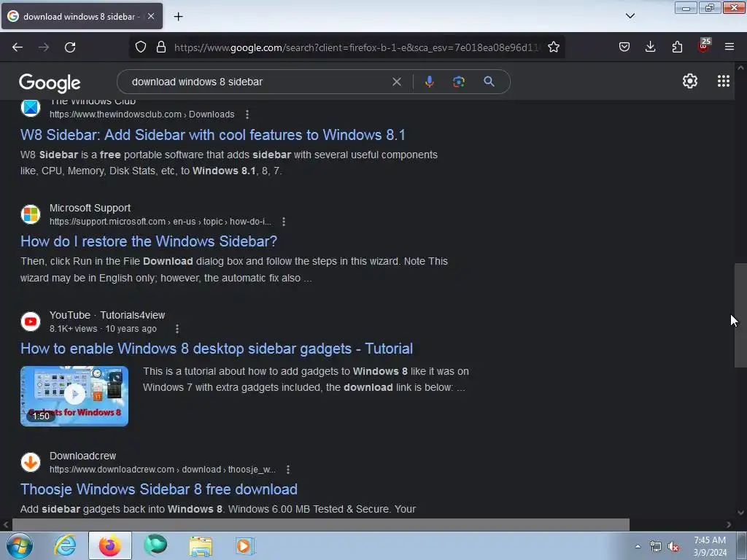Open Firefox application hamburger menu
This screenshot has width=747, height=560.
[729, 47]
